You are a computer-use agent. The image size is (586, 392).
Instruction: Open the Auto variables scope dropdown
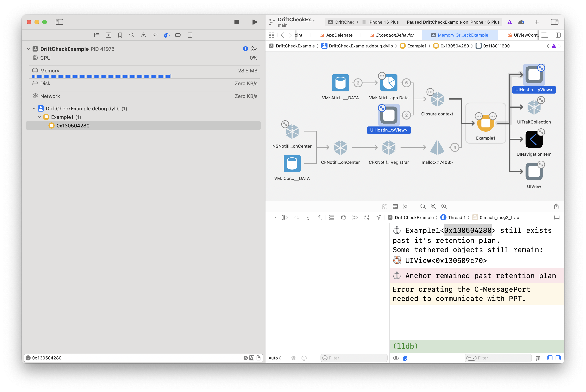pyautogui.click(x=275, y=358)
